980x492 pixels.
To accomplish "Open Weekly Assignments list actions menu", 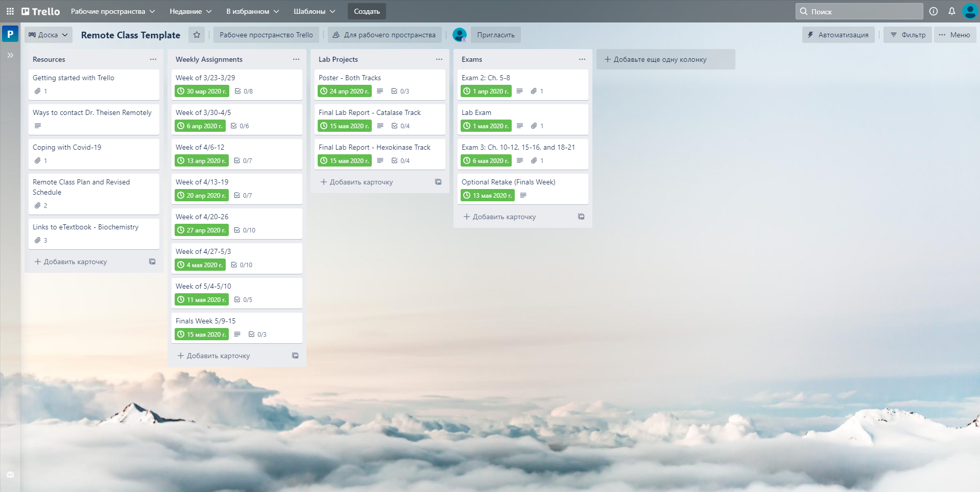I will click(x=296, y=59).
